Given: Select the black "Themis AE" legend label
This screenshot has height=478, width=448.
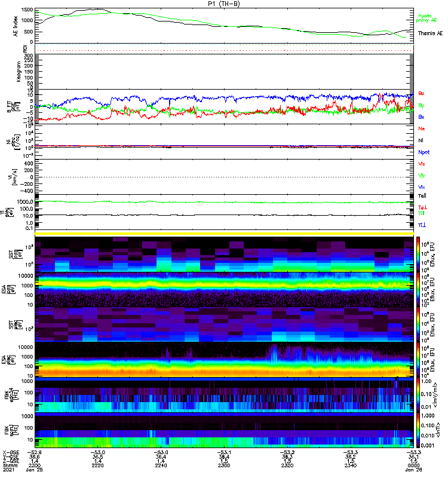Looking at the screenshot, I should 430,33.
